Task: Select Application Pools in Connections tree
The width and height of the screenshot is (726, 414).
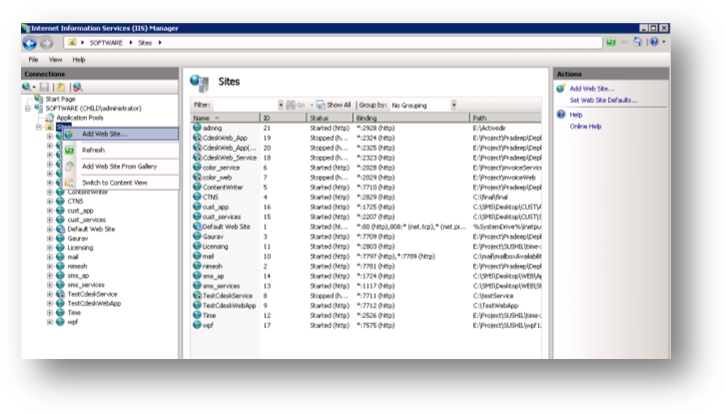Action: click(x=80, y=118)
